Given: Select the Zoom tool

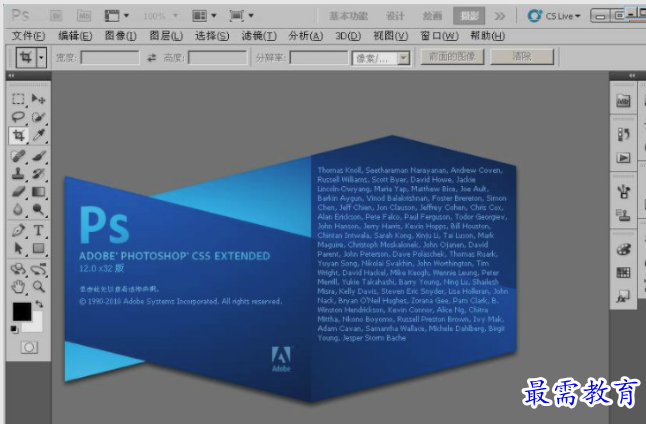Looking at the screenshot, I should click(x=38, y=287).
